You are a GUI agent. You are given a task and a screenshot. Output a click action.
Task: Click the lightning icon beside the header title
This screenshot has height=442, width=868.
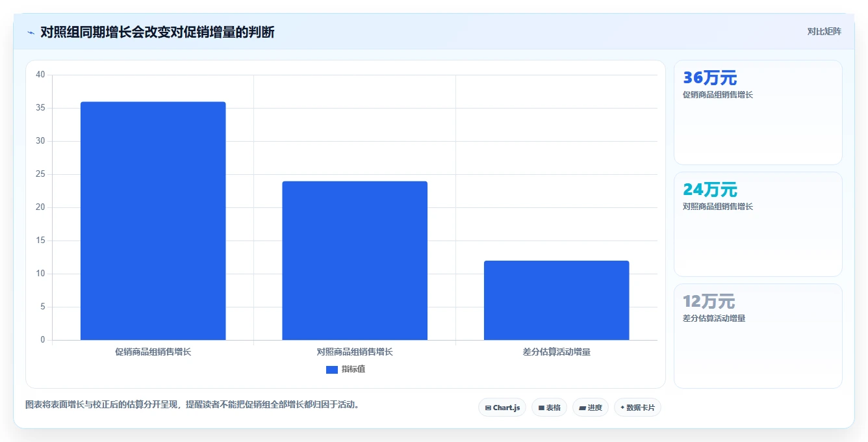tap(31, 32)
